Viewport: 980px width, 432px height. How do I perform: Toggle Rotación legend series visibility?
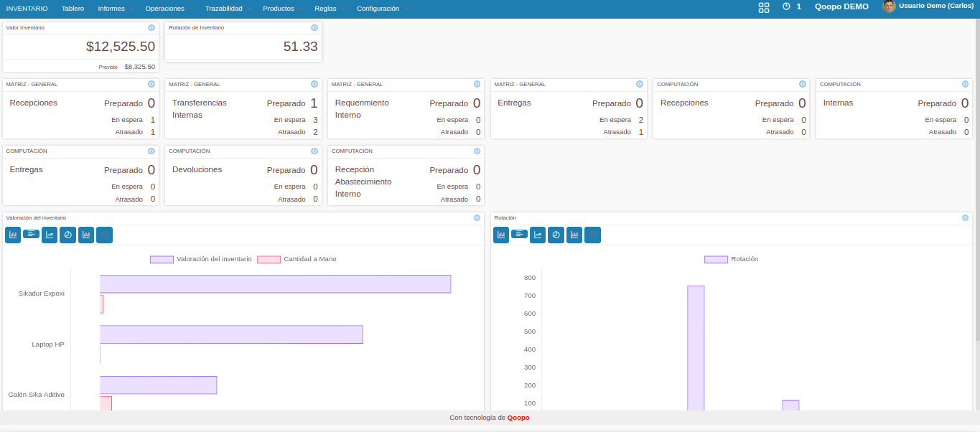pos(732,259)
